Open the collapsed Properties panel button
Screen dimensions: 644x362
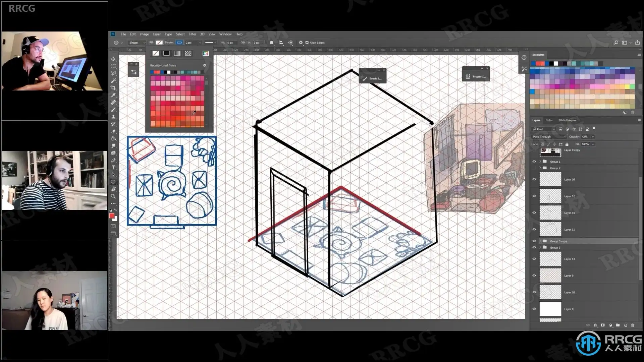point(476,76)
